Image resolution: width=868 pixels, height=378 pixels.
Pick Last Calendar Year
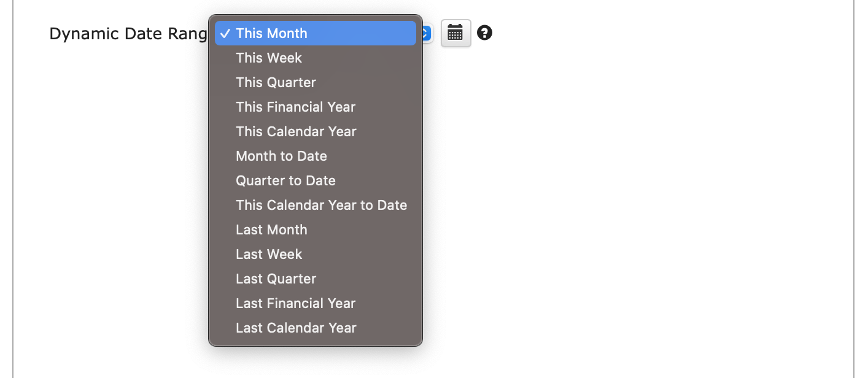pyautogui.click(x=316, y=328)
